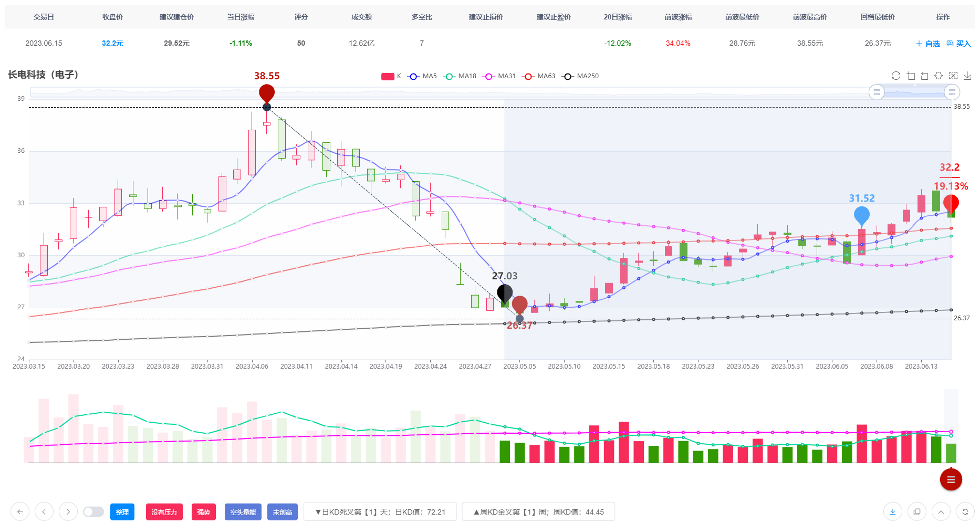Toggle MA250 line in legend
The height and width of the screenshot is (523, 980).
tap(581, 76)
